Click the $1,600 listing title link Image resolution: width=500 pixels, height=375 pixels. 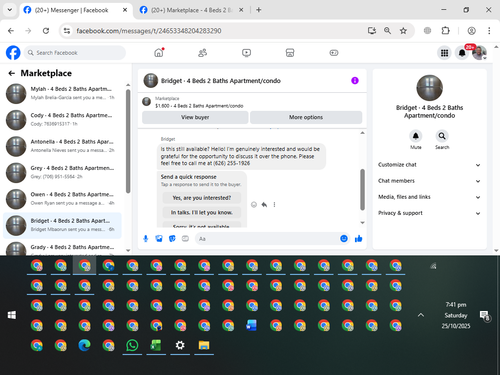point(199,106)
